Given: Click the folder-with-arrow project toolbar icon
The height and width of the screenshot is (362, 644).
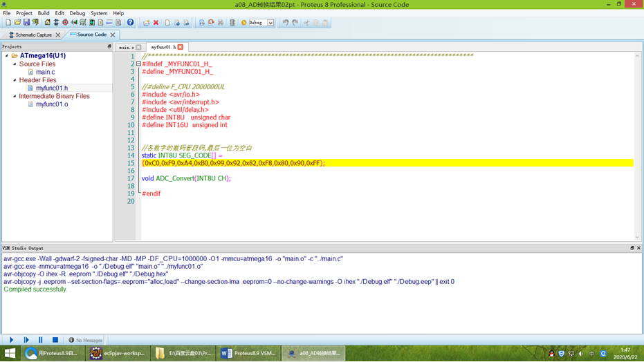Looking at the screenshot, I should point(147,23).
